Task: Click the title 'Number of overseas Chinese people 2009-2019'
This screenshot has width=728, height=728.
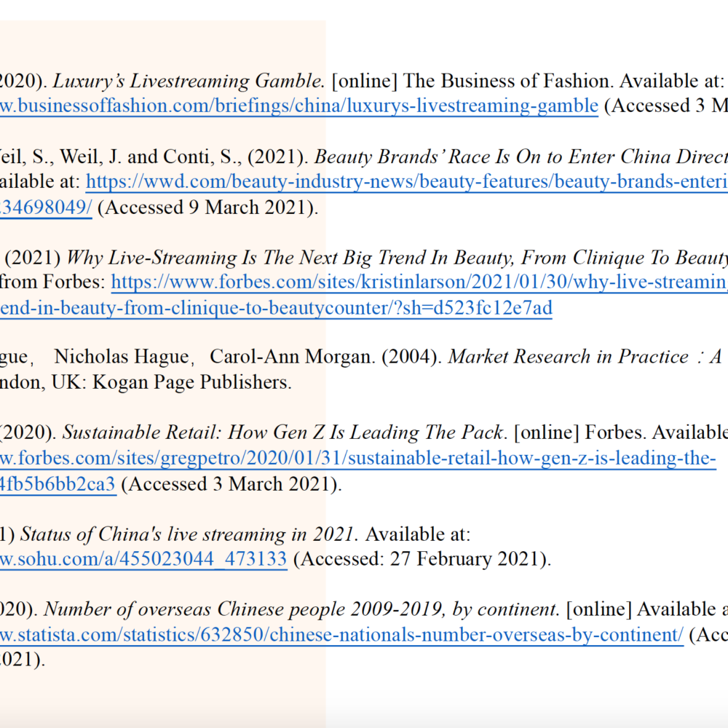Action: tap(243, 609)
